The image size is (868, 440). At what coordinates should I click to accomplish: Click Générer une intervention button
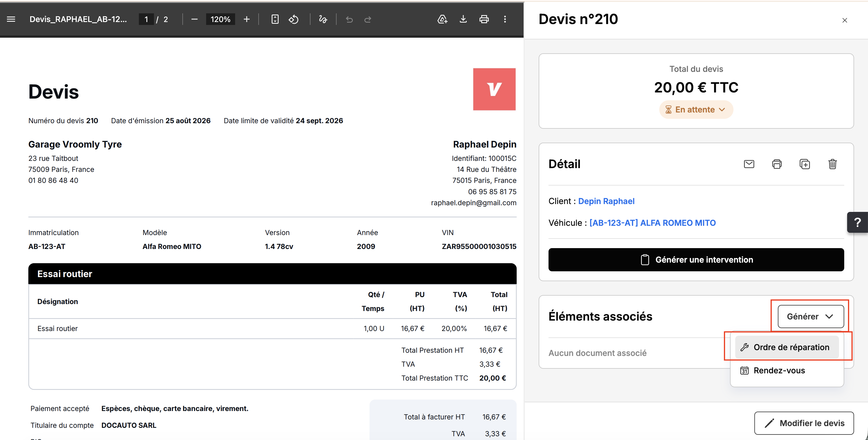696,260
